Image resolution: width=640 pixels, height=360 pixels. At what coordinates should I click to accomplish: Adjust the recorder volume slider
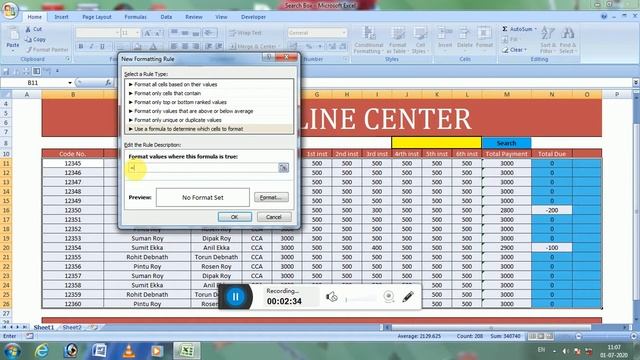click(361, 300)
